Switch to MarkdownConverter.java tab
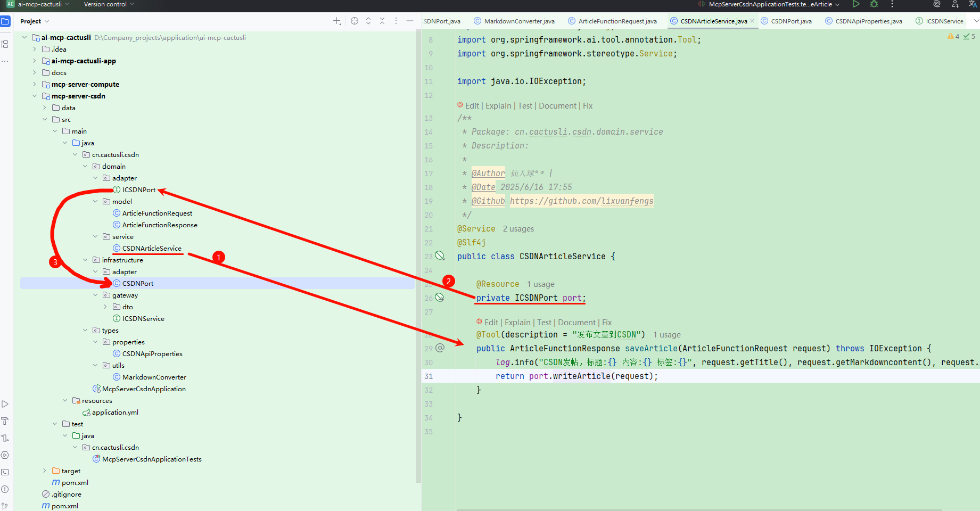The image size is (980, 511). (514, 21)
